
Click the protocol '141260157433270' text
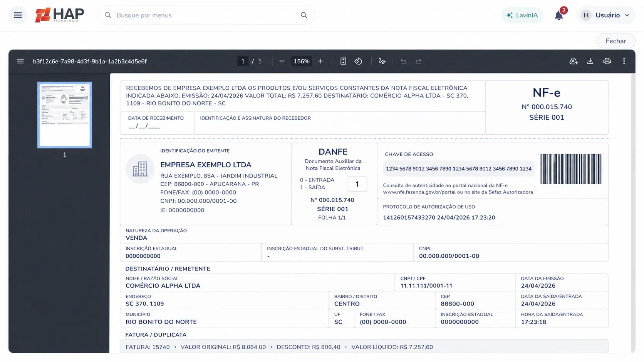[x=409, y=218]
